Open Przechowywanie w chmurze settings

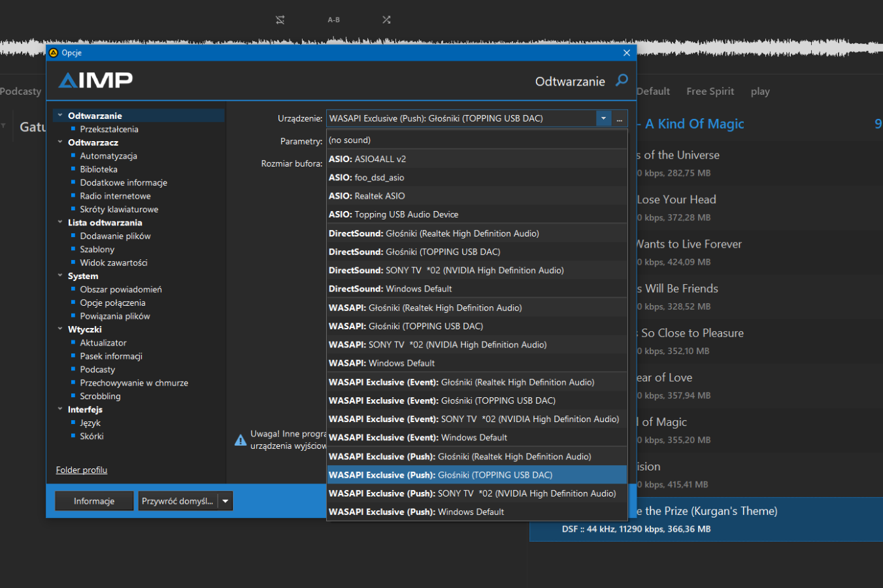(x=134, y=383)
